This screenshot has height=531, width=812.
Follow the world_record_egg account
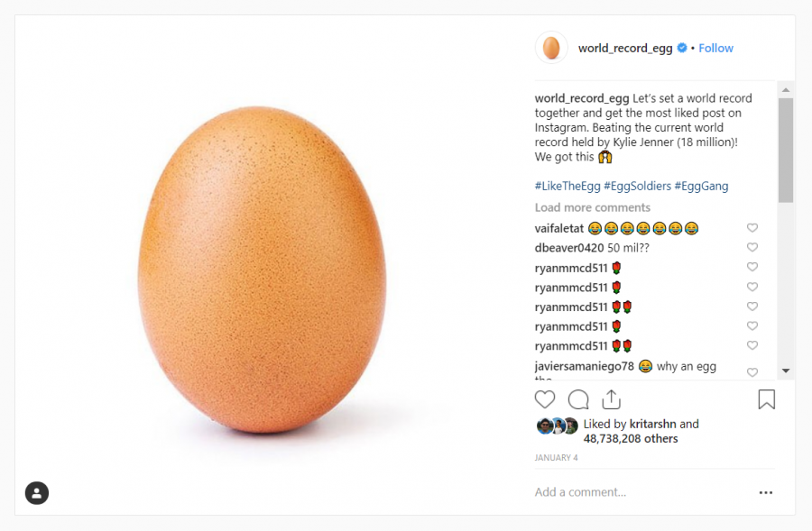(x=715, y=48)
